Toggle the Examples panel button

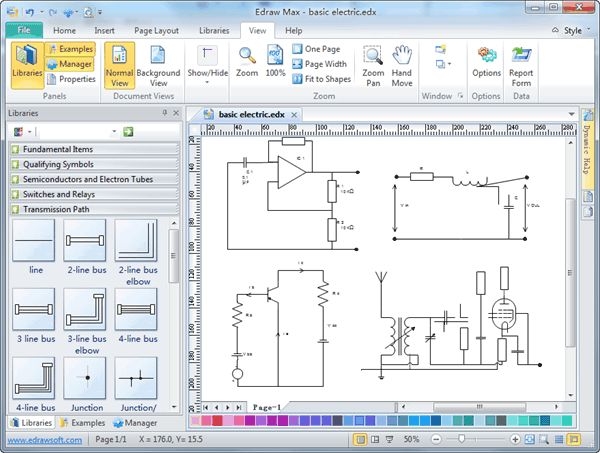[69, 49]
